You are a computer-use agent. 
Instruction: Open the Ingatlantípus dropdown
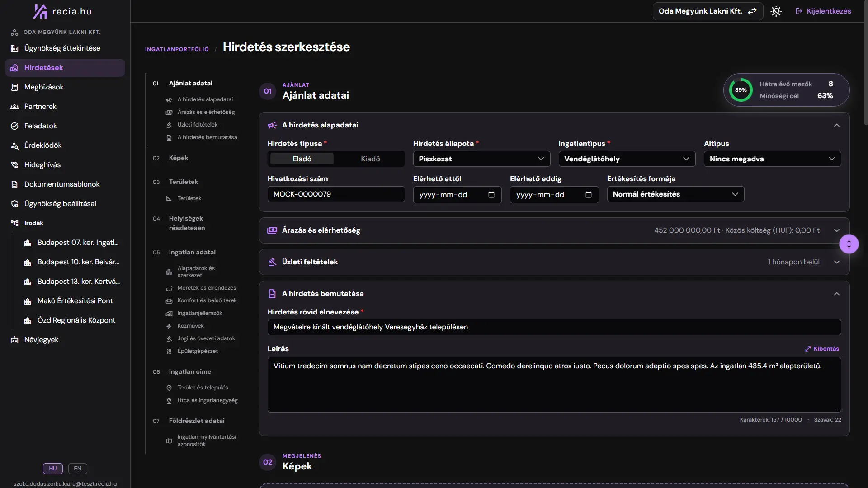pos(627,159)
